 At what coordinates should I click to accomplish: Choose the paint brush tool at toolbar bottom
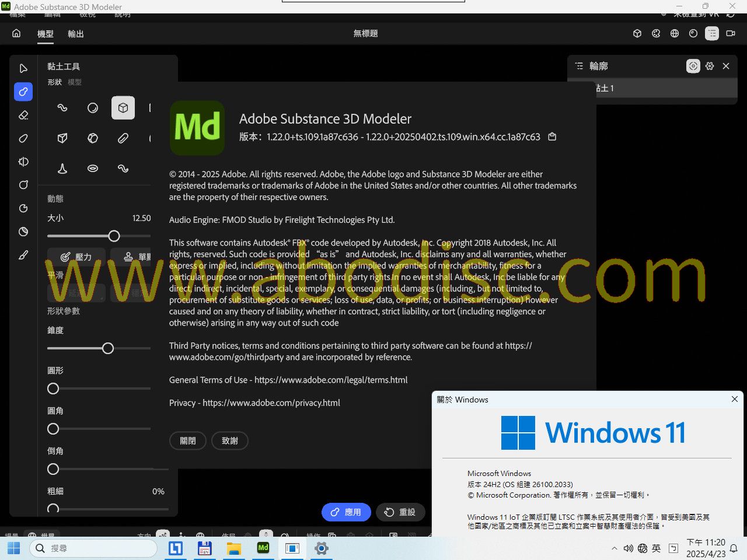(x=23, y=255)
